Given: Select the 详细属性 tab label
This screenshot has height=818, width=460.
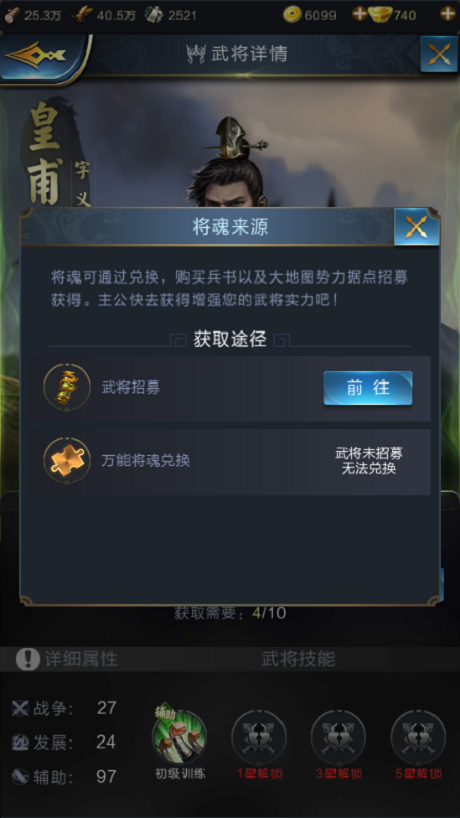Looking at the screenshot, I should [81, 659].
